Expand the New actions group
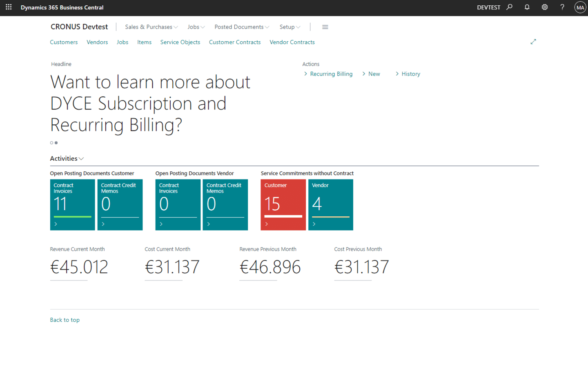The image size is (588, 368). (x=371, y=74)
